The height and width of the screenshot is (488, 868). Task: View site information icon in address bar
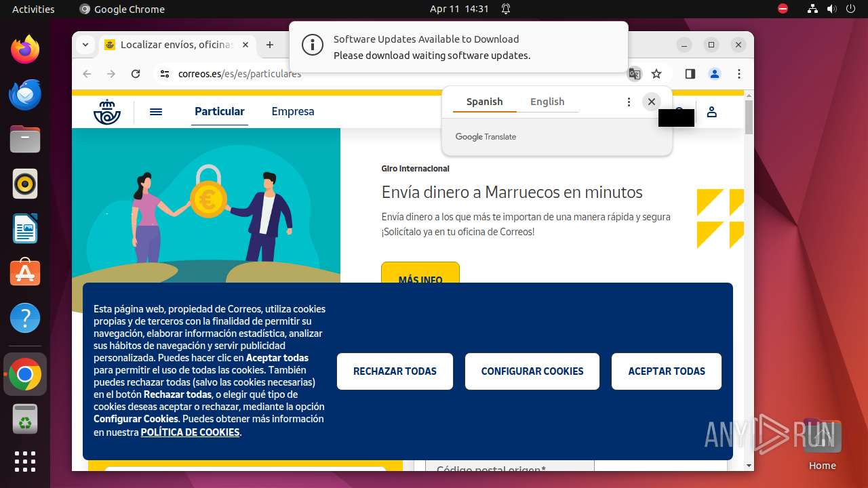tap(165, 74)
